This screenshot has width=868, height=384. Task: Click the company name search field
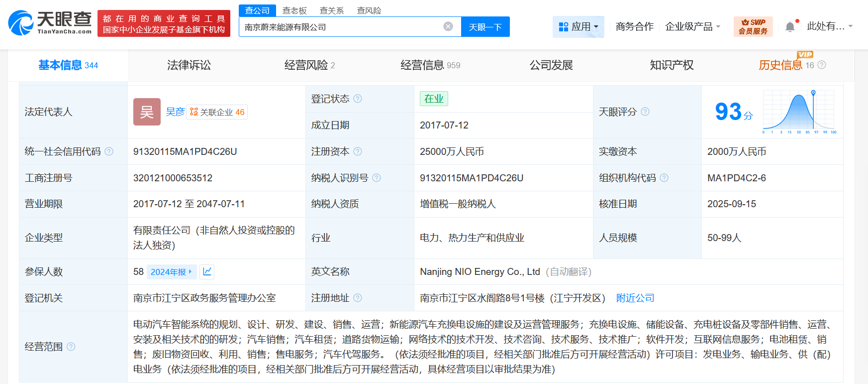[341, 27]
